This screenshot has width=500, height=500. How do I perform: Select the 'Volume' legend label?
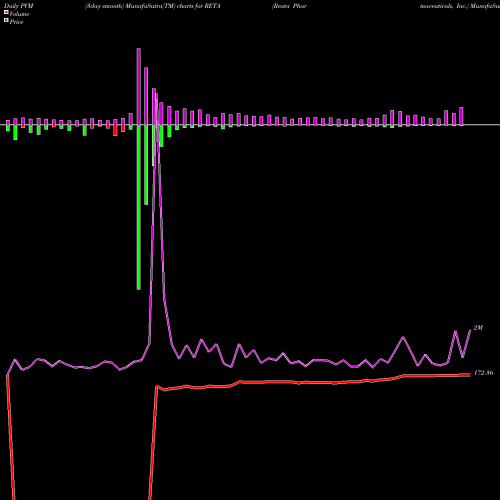click(x=19, y=14)
